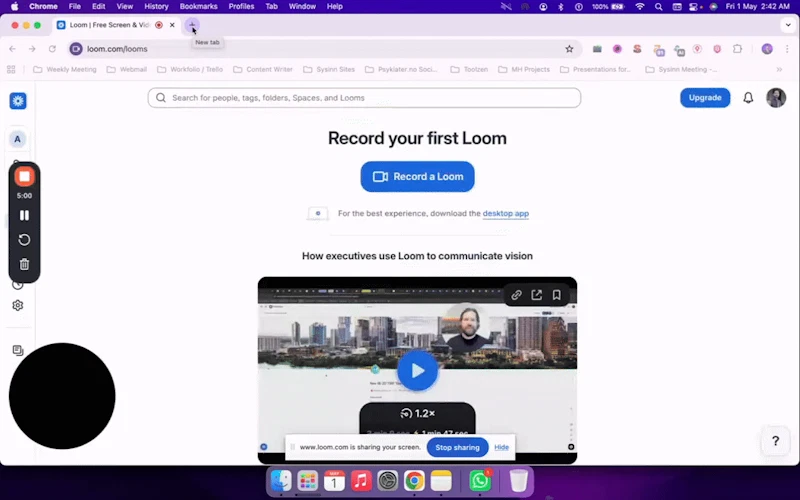800x500 pixels.
Task: Open WhatsApp from the Dock
Action: pos(480,481)
